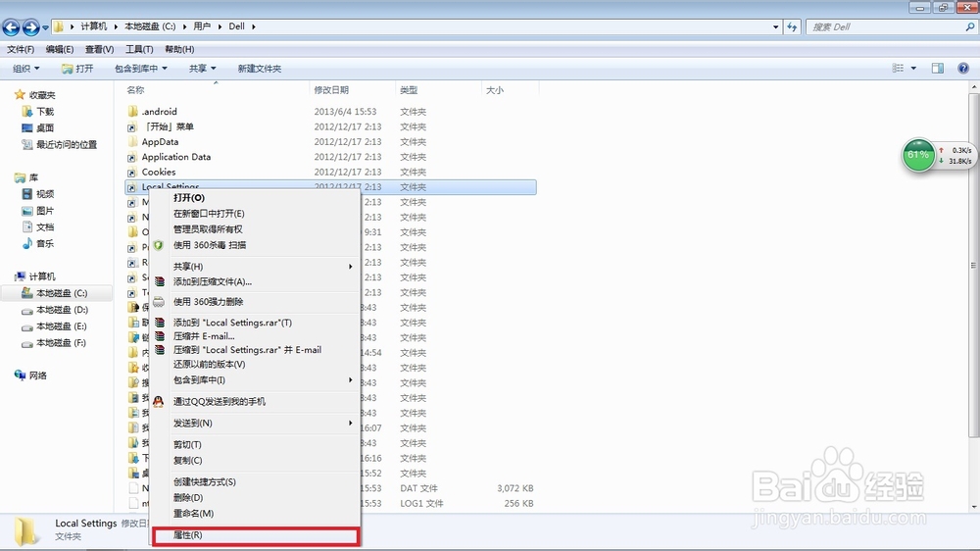Click in the 搜索 Dell search box
The image size is (980, 551).
(x=884, y=26)
